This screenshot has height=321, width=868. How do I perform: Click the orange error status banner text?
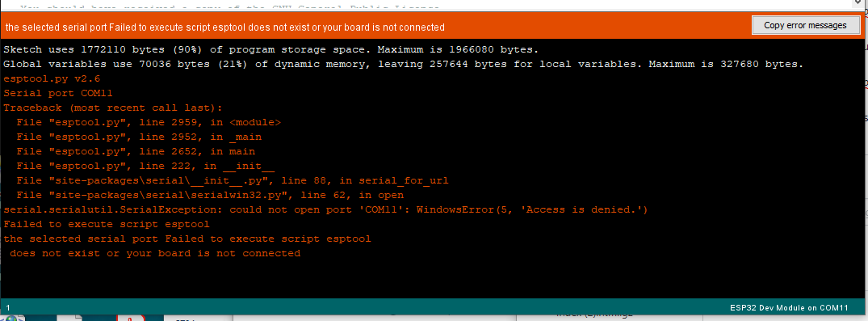224,27
